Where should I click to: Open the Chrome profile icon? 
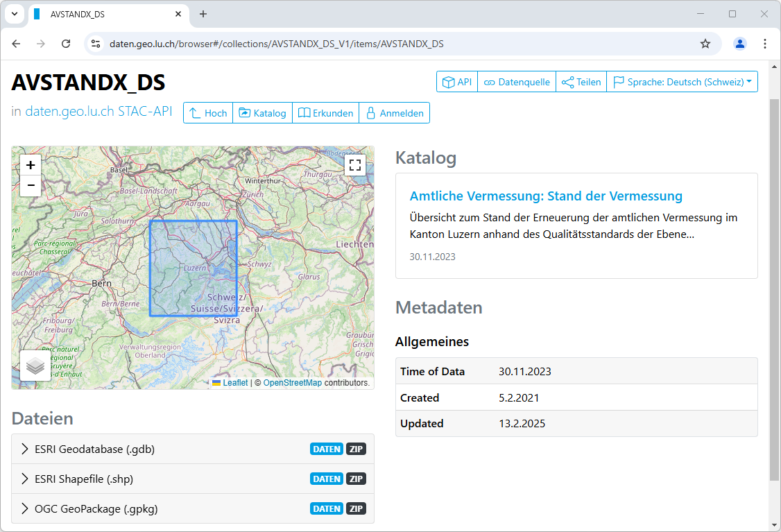coord(740,44)
